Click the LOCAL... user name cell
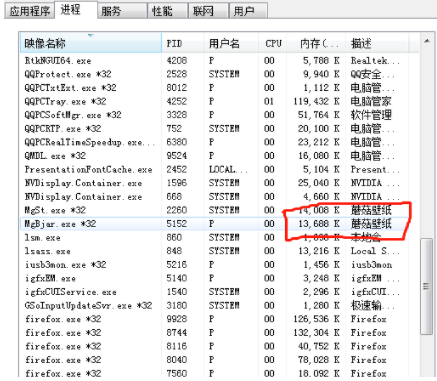 [x=228, y=169]
